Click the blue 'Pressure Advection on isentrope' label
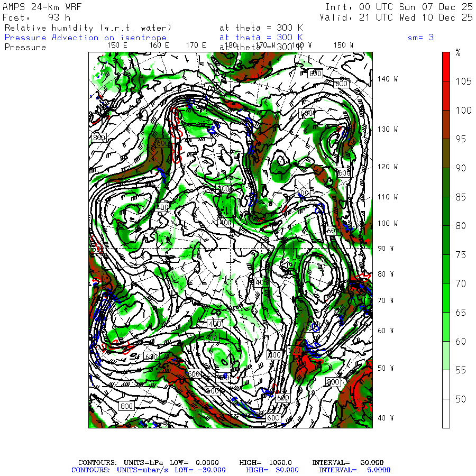 point(86,38)
